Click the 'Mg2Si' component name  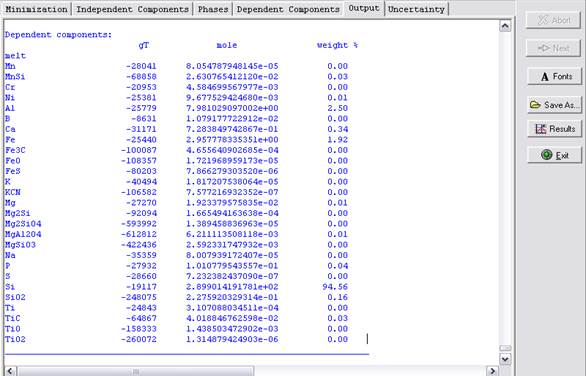coord(18,213)
